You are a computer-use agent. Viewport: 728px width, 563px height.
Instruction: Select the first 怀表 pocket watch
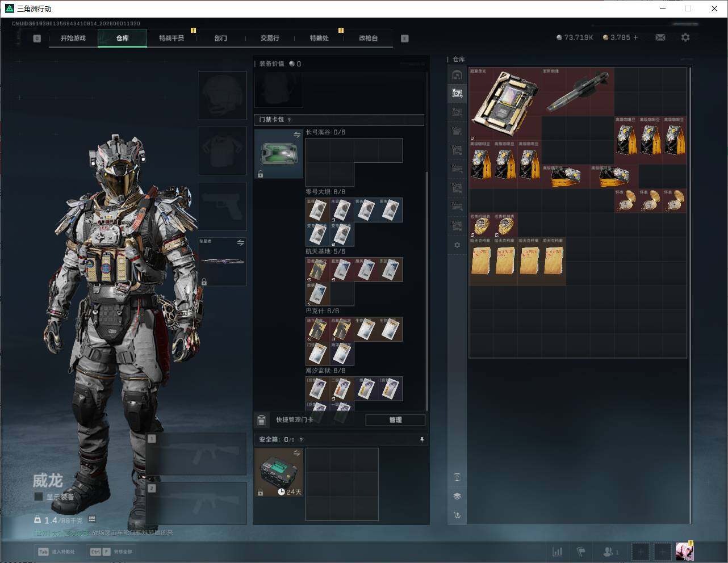(x=626, y=201)
